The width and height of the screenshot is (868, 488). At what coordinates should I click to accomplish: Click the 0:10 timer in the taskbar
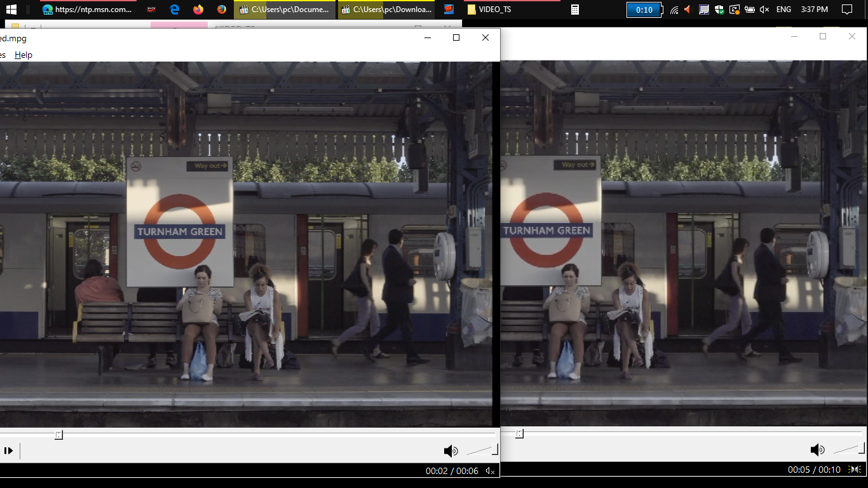tap(644, 10)
